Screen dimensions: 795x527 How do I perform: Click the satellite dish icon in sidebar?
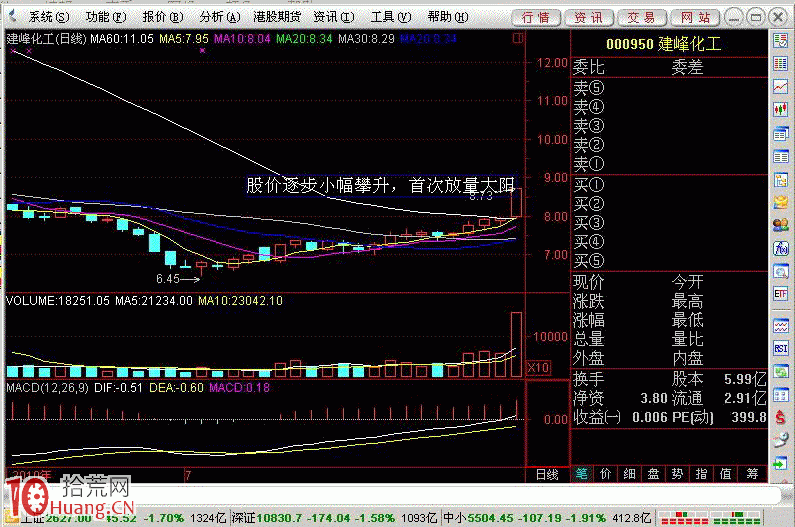coord(781,440)
